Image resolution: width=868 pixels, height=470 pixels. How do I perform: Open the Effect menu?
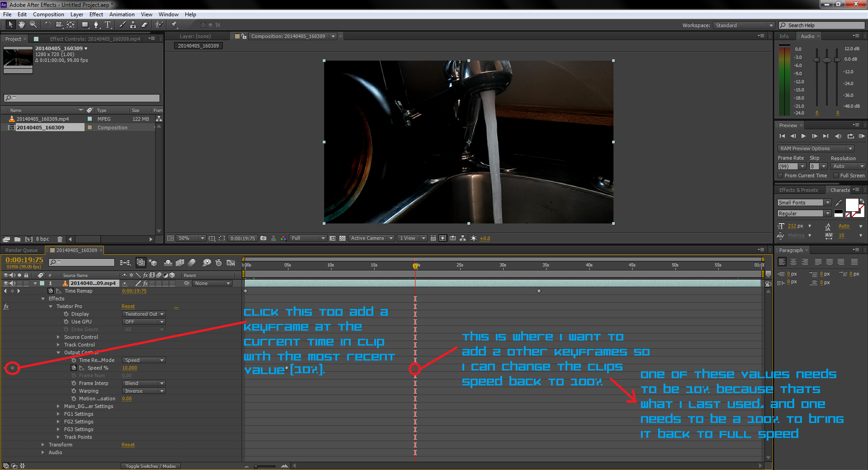pyautogui.click(x=96, y=14)
